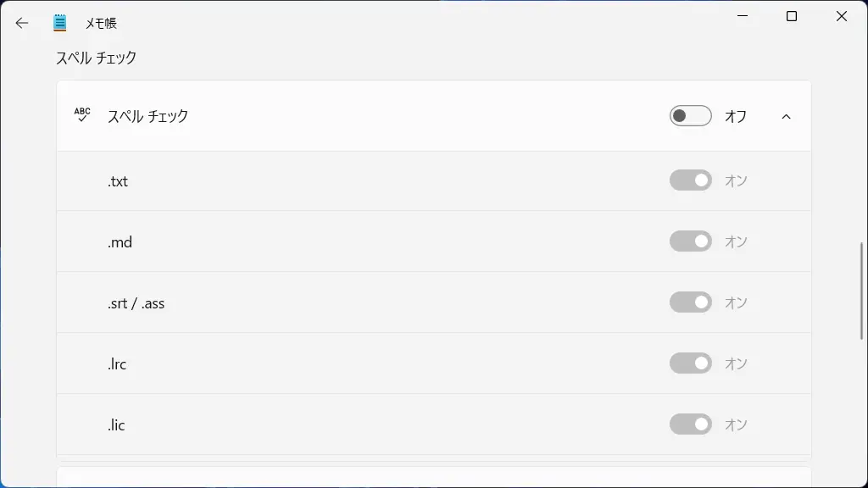Toggle spell check for .srt / .ass files

point(690,302)
